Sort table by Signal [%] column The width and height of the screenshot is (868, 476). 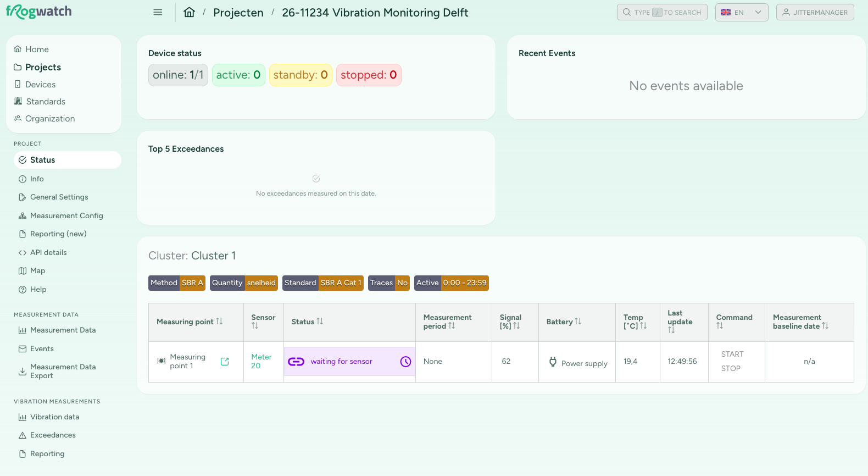(516, 325)
